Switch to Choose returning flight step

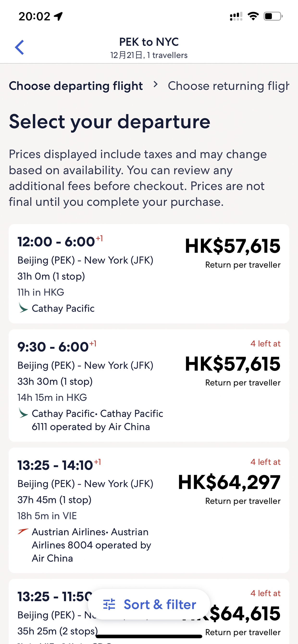(x=228, y=86)
